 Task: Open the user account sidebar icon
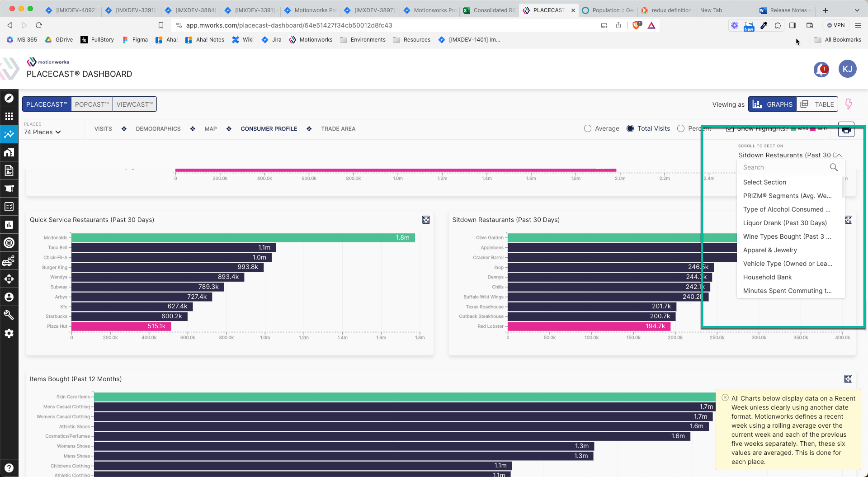click(9, 297)
